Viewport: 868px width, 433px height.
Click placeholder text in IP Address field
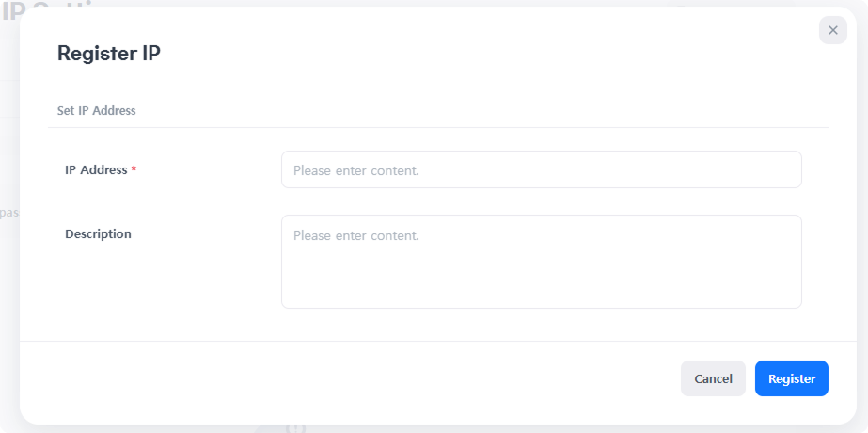355,171
